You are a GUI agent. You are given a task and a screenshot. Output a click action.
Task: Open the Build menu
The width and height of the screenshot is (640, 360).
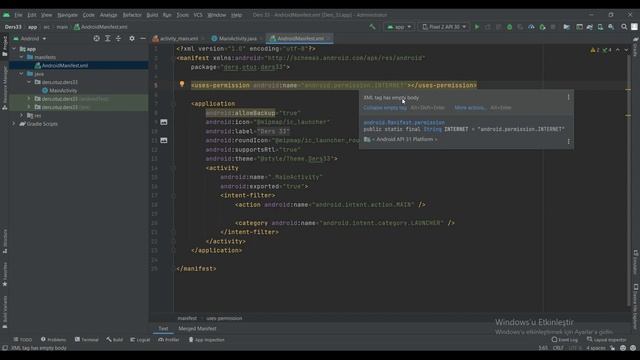click(152, 15)
